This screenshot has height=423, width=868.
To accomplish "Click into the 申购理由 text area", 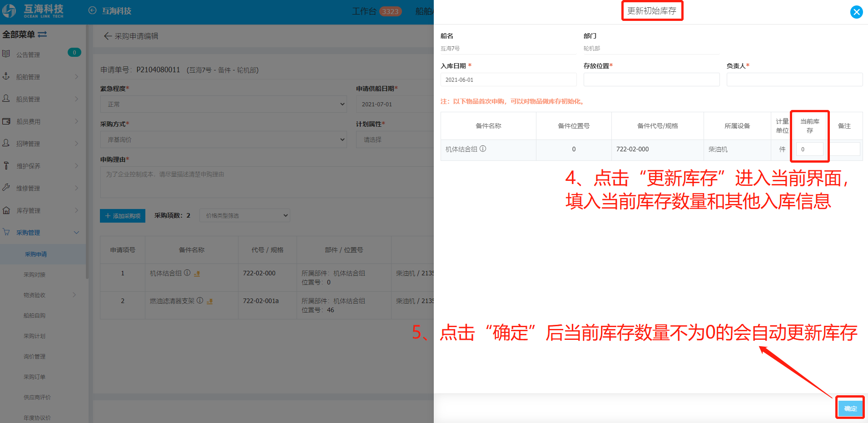I will (x=267, y=182).
